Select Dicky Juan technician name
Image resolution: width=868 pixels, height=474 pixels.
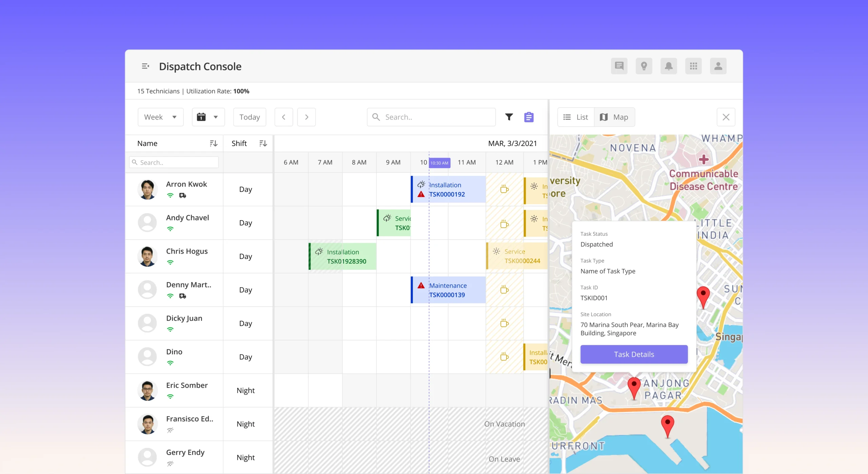pos(184,318)
